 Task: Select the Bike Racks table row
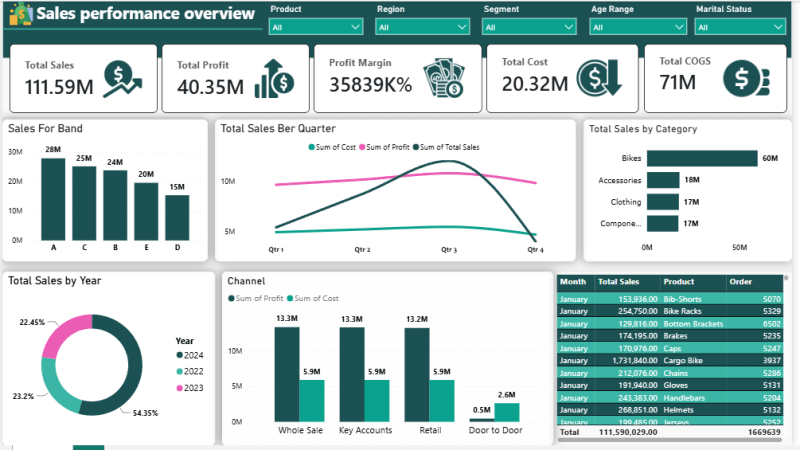(670, 311)
